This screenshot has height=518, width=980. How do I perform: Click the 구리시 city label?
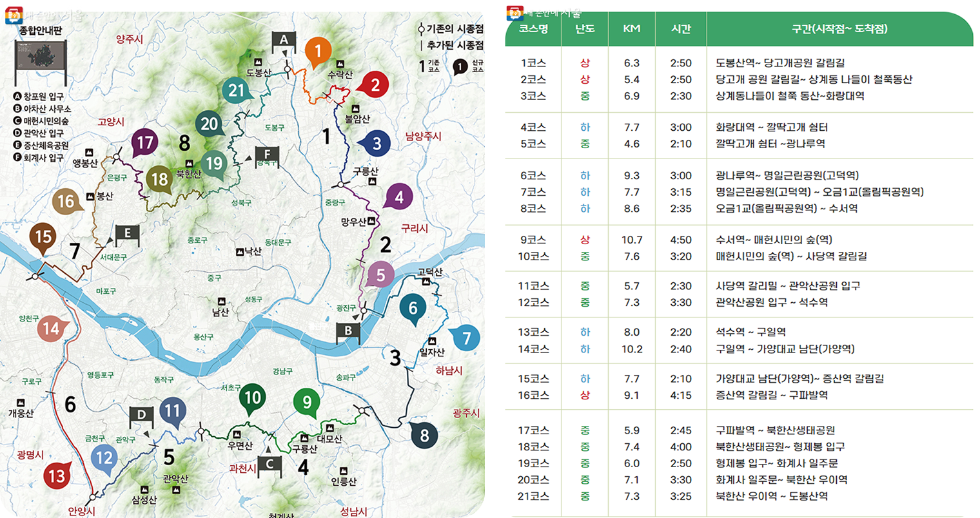click(415, 229)
